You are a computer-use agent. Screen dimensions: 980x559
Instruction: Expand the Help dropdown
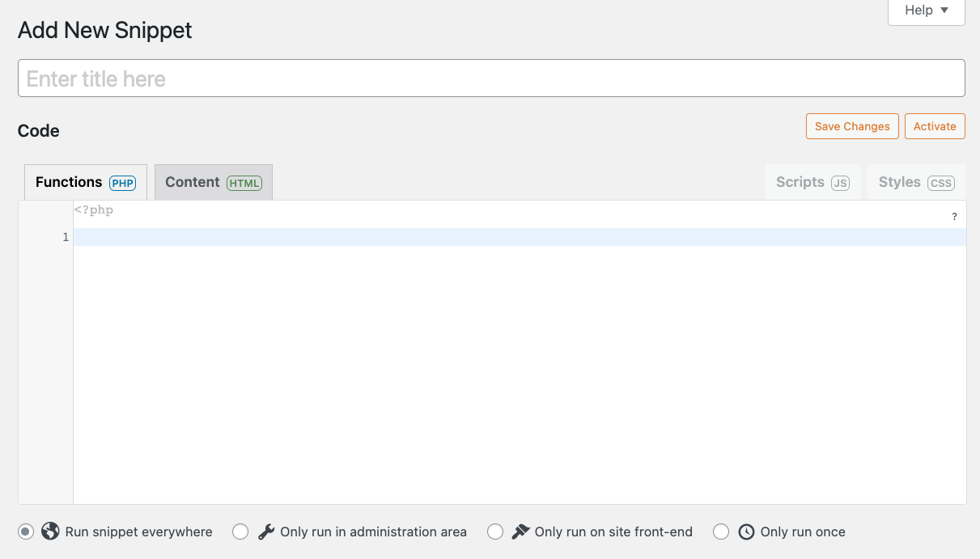click(926, 11)
